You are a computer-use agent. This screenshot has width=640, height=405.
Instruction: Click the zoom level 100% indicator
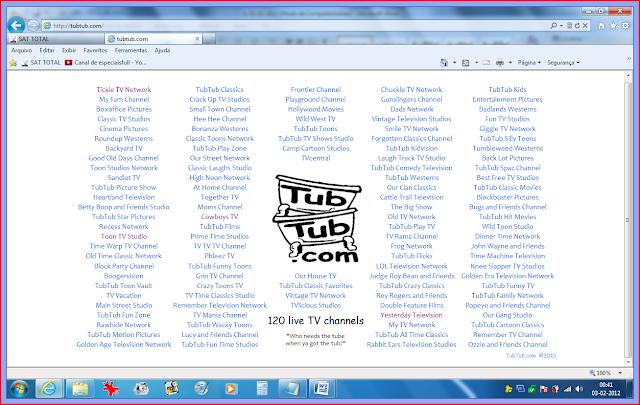(600, 373)
